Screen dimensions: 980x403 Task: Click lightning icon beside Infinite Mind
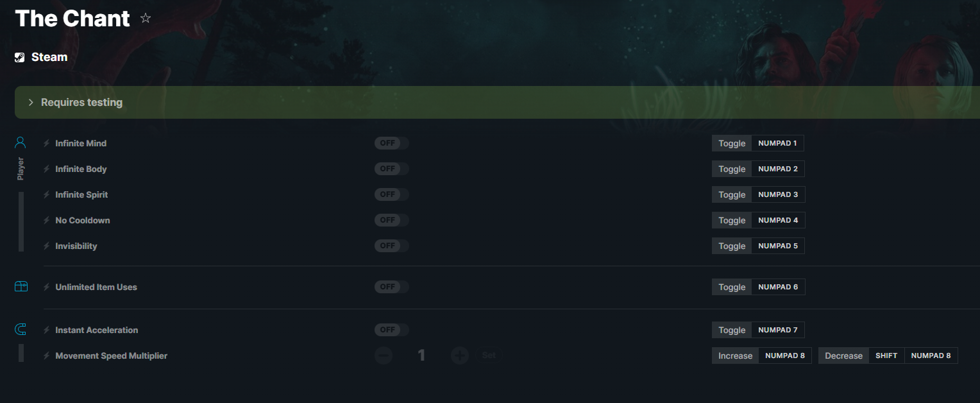coord(46,143)
